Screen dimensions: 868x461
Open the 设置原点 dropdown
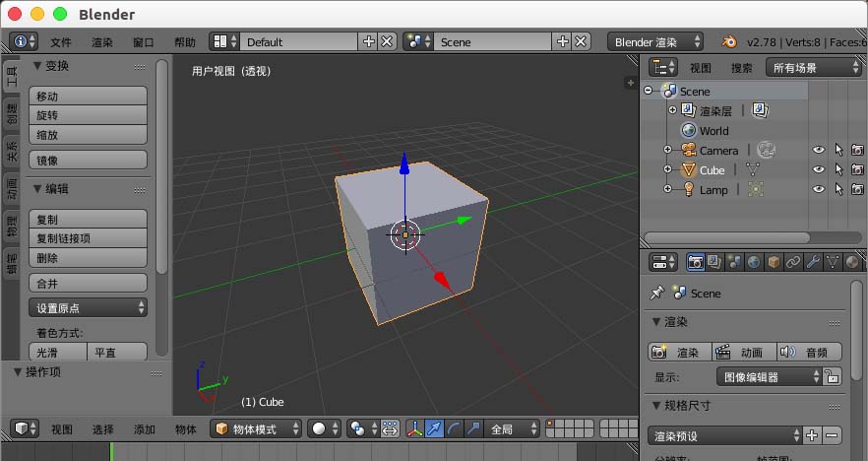coord(88,307)
